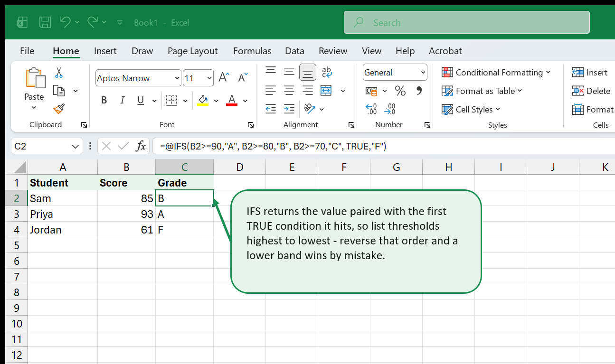This screenshot has height=364, width=615.
Task: Open the number format General dropdown
Action: [423, 73]
